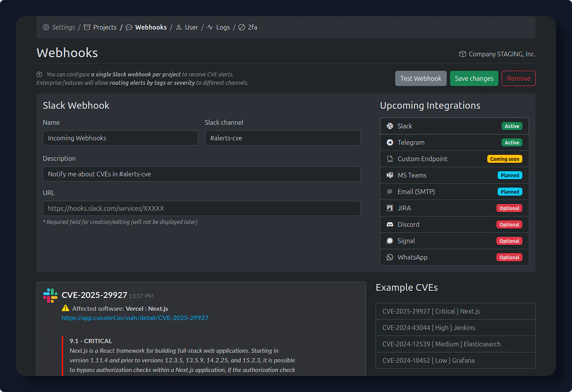
Task: Click the MS Teams icon
Action: [x=390, y=175]
